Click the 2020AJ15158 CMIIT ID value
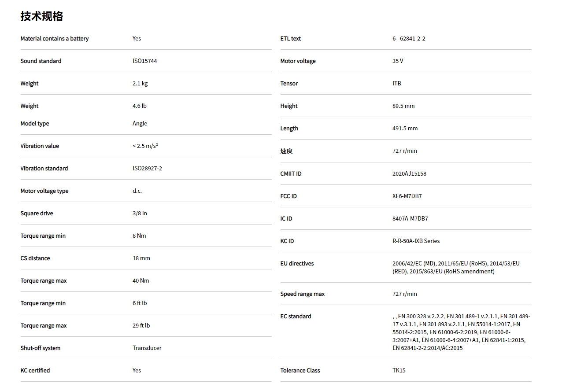Screen dimensions: 588x383 click(409, 174)
